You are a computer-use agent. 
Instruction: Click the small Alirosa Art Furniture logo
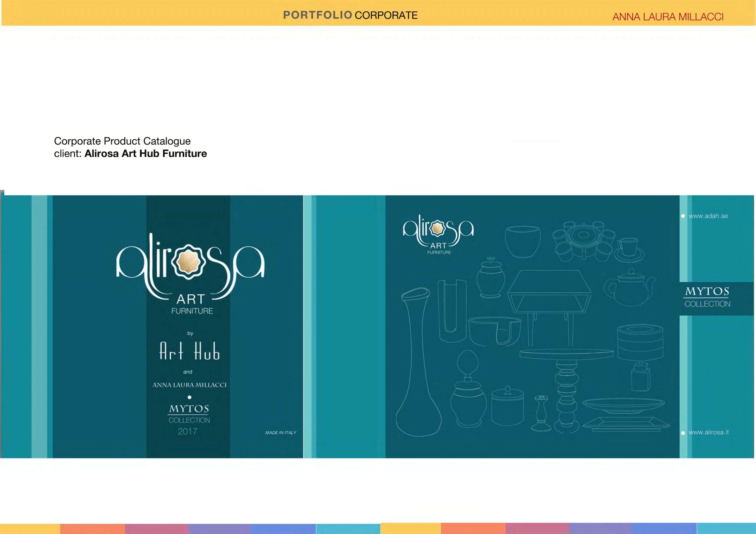click(x=438, y=235)
